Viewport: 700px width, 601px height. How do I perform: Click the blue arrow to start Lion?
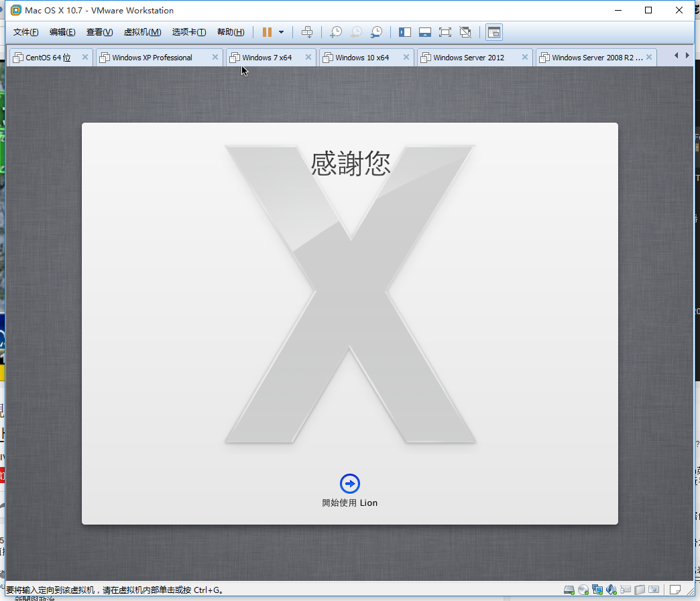pyautogui.click(x=350, y=484)
